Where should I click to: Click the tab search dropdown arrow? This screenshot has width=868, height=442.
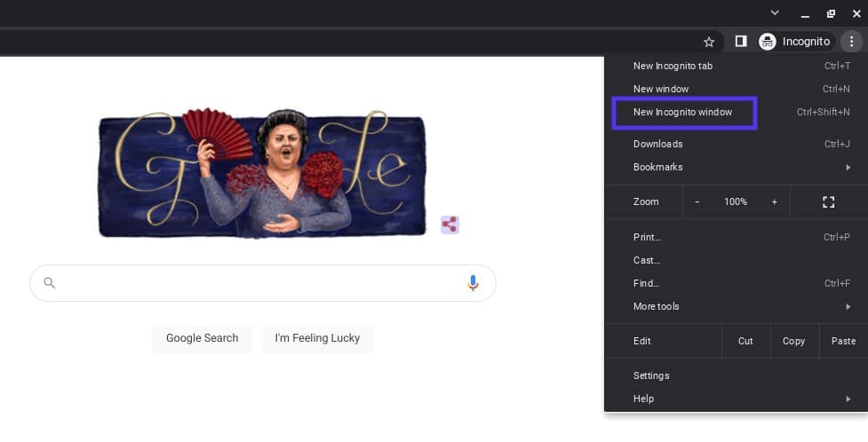(x=775, y=12)
